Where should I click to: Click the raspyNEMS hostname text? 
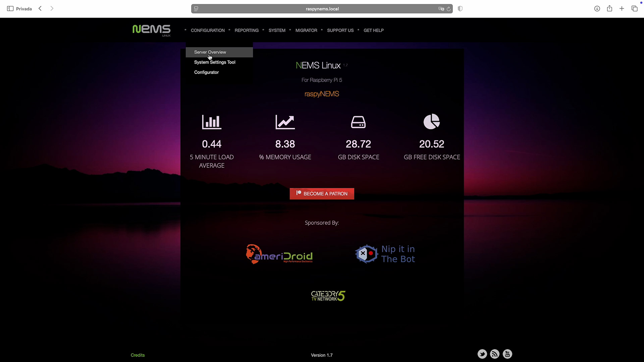322,94
